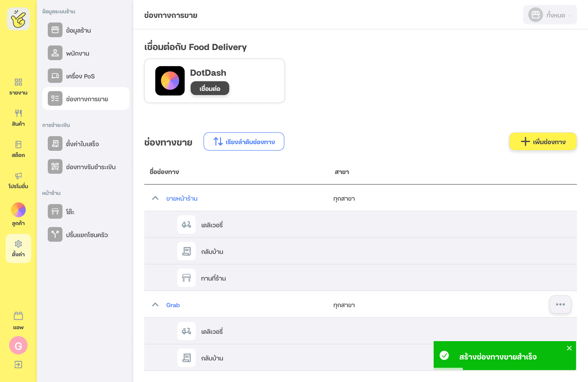
Task: Click the success toast checkmark icon
Action: point(444,356)
